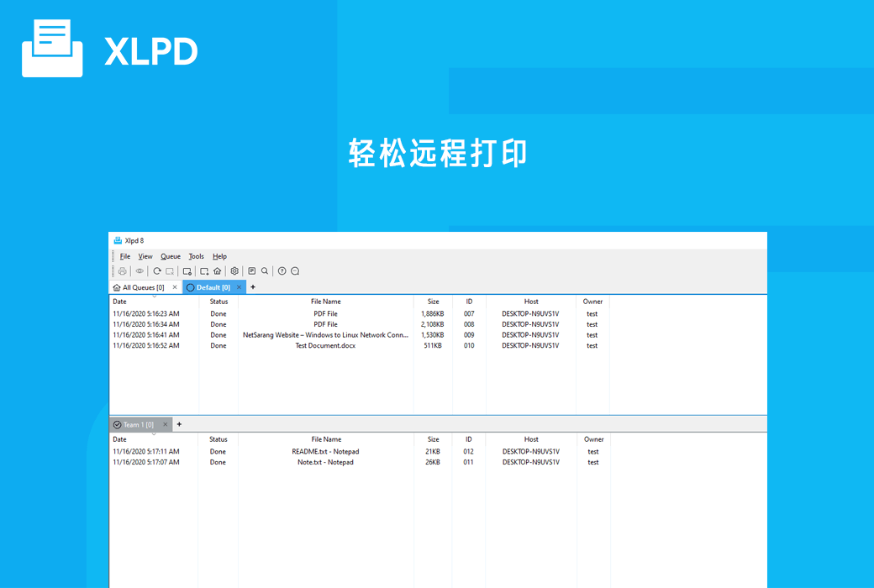Click the 511KB size cell

(x=433, y=345)
